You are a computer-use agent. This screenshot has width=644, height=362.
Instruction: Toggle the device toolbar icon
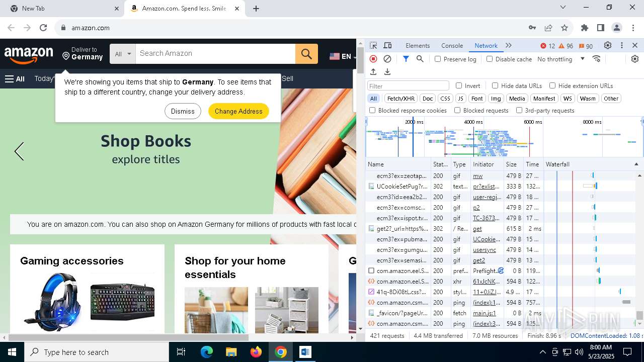387,45
